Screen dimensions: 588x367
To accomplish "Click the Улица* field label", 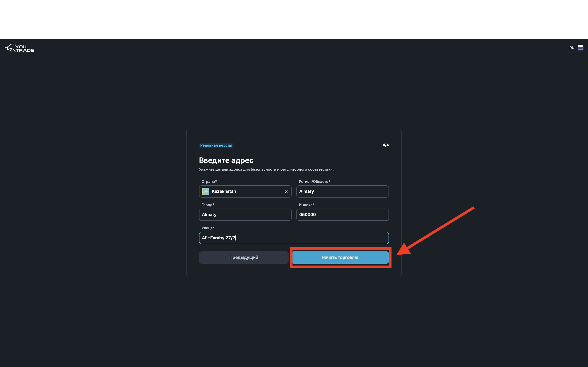I will point(208,228).
